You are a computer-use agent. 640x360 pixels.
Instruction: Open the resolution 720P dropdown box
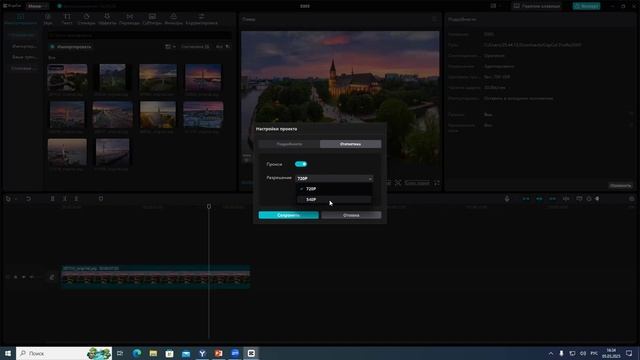[334, 178]
